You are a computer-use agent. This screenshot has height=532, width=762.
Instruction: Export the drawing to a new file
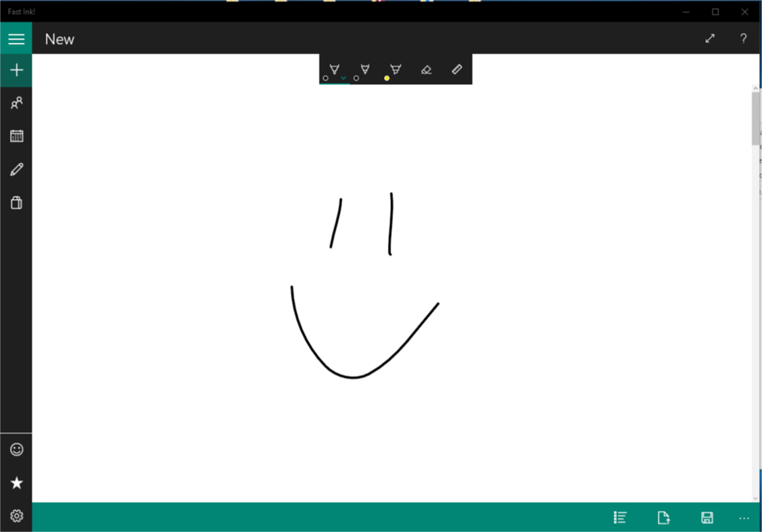click(x=664, y=517)
